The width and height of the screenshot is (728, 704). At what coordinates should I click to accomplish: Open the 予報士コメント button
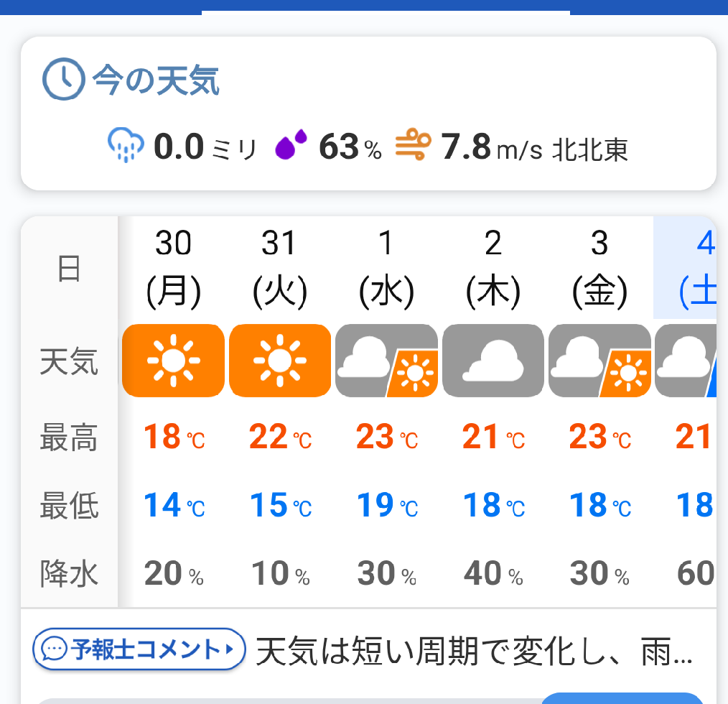pyautogui.click(x=140, y=649)
